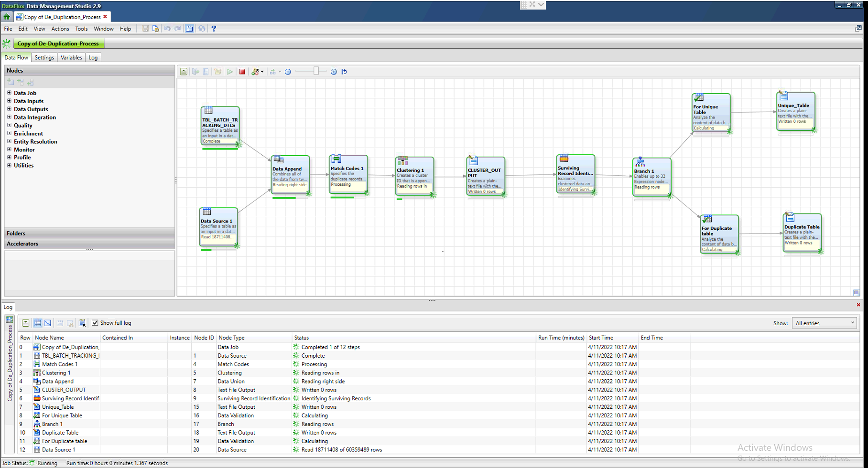
Task: Open the Show entries dropdown showing All entries
Action: pyautogui.click(x=824, y=323)
